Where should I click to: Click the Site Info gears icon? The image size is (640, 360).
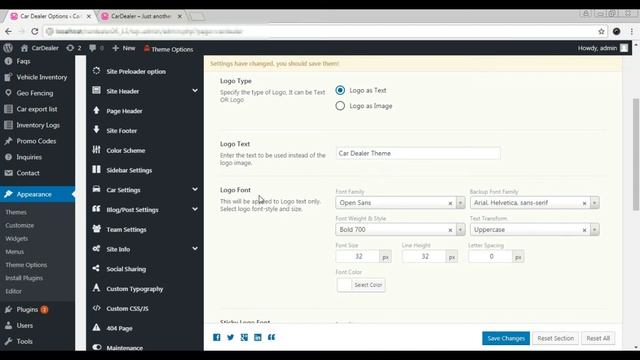pos(96,248)
